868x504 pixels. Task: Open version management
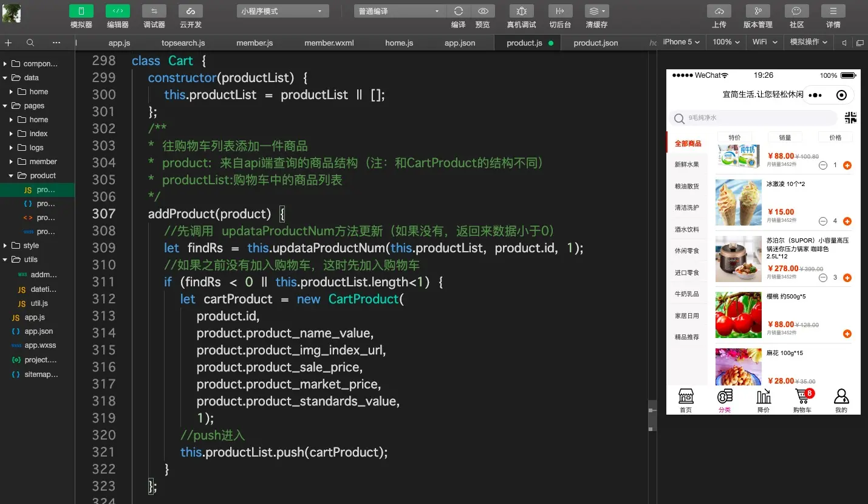click(x=758, y=11)
